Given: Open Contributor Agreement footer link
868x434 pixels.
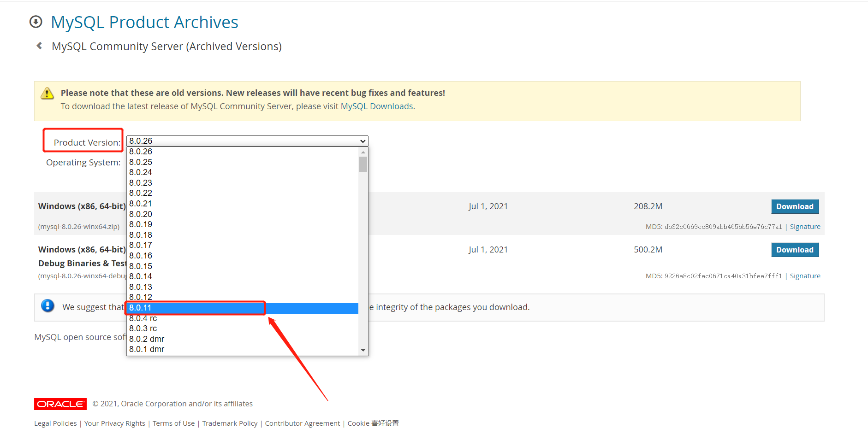Looking at the screenshot, I should 303,423.
